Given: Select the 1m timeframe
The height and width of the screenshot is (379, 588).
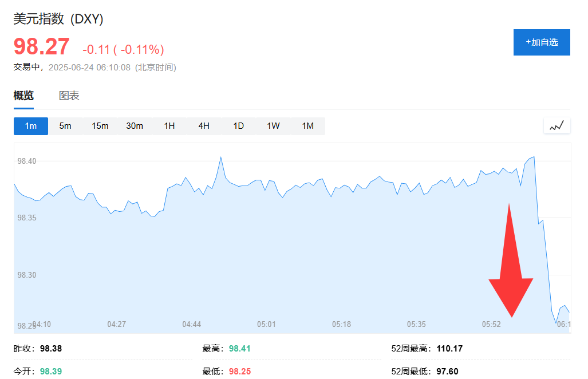Looking at the screenshot, I should pos(31,126).
